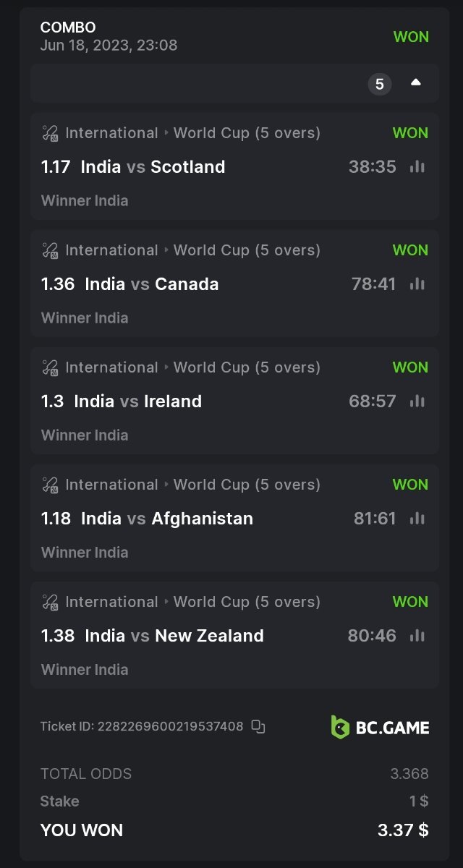Open statistics icon for India vs Afghanistan

[417, 519]
